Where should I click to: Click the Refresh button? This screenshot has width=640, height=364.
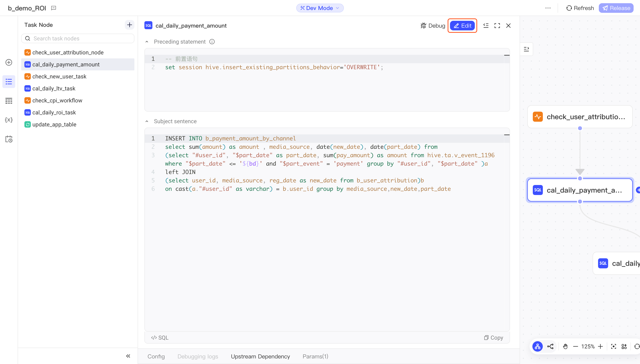click(580, 8)
